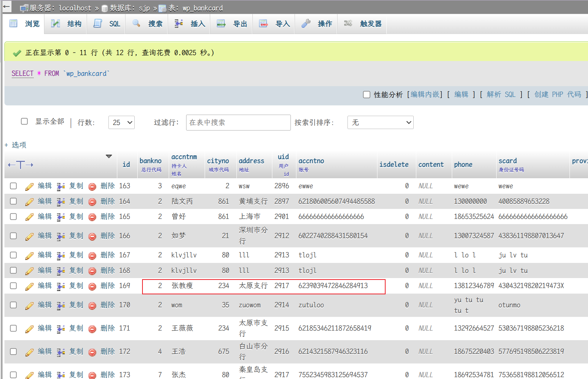Click the copy icon for row 164
The width and height of the screenshot is (588, 379).
point(61,202)
